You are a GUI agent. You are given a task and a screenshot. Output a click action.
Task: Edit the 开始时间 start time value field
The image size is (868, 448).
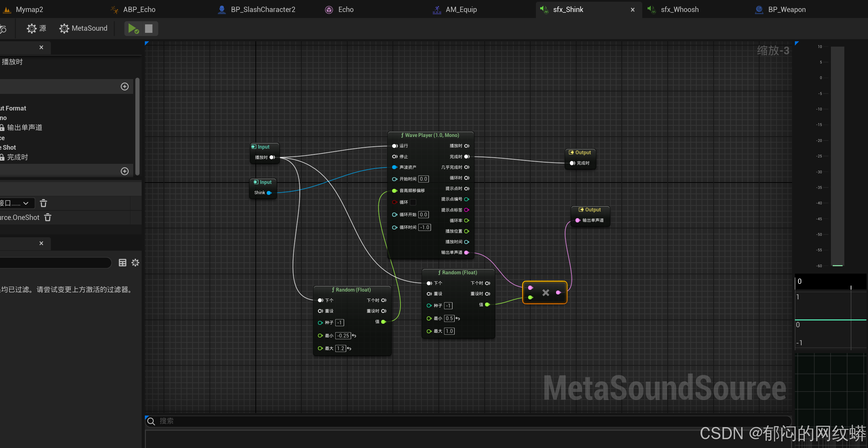point(423,179)
